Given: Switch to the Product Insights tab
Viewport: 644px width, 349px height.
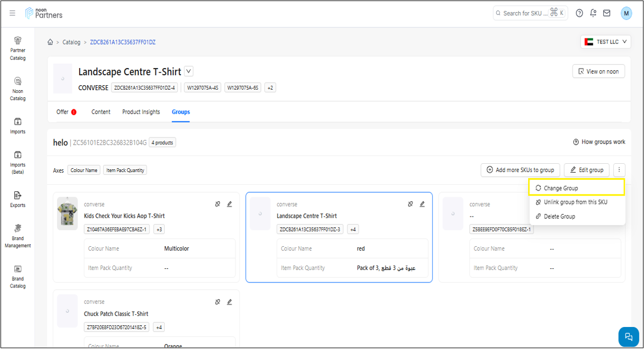Looking at the screenshot, I should tap(141, 112).
